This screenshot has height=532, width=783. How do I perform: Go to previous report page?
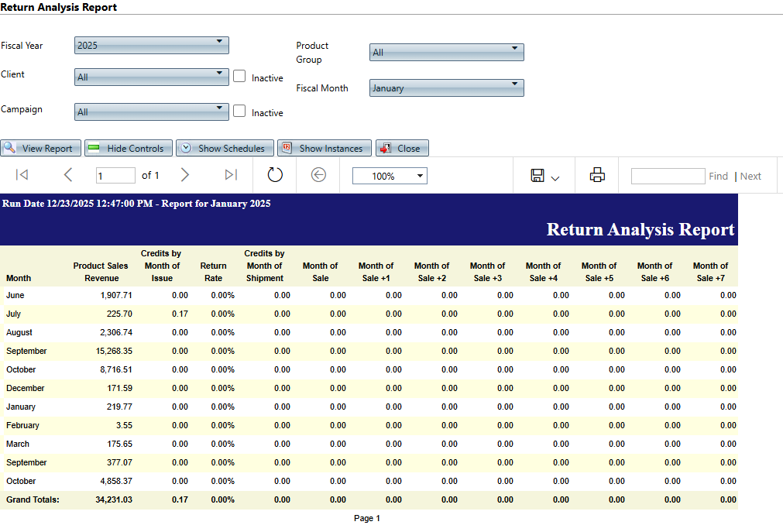(x=68, y=175)
